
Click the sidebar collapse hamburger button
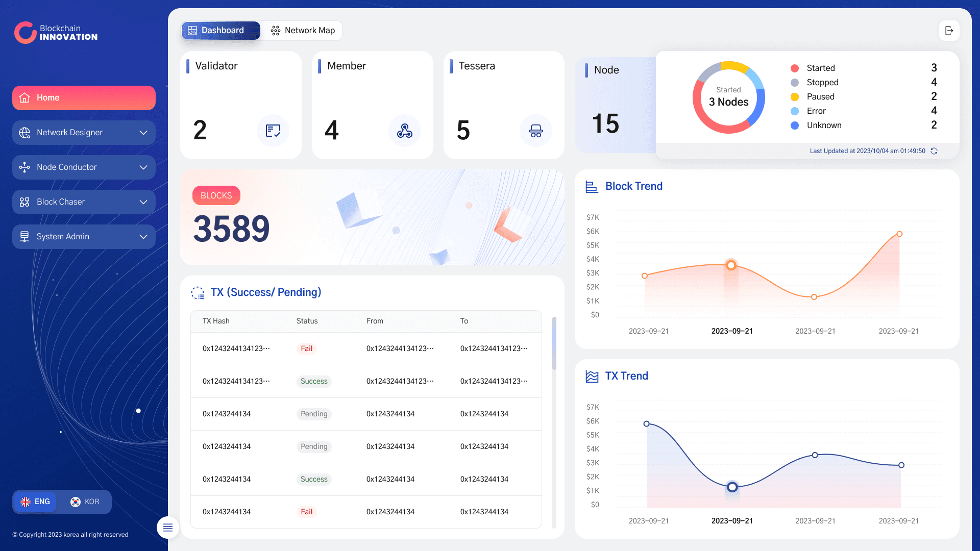click(168, 528)
